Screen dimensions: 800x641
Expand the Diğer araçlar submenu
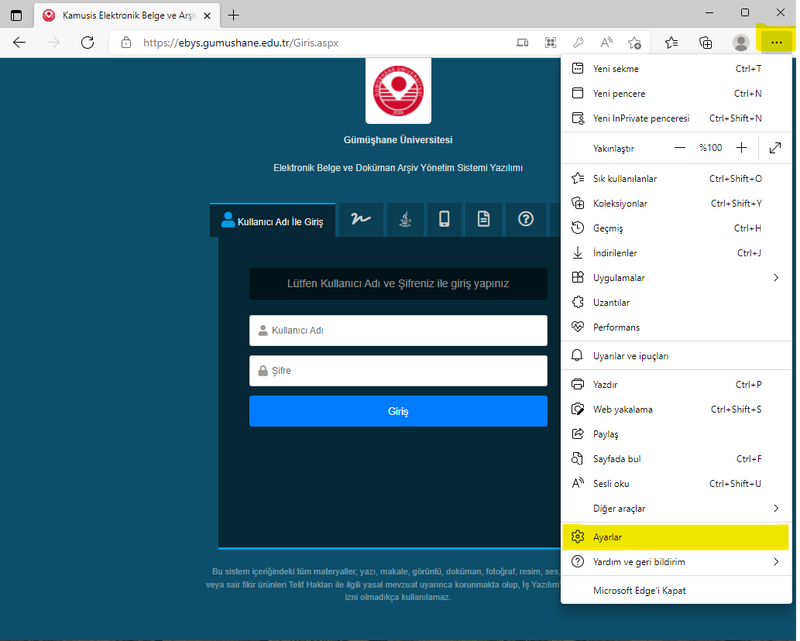coord(775,509)
